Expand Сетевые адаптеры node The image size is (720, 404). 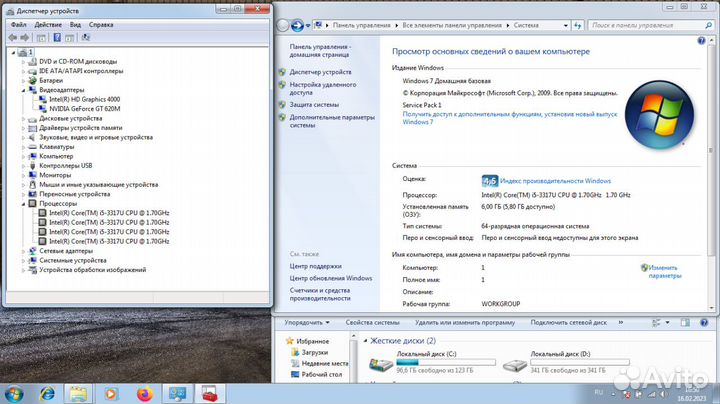pyautogui.click(x=23, y=251)
